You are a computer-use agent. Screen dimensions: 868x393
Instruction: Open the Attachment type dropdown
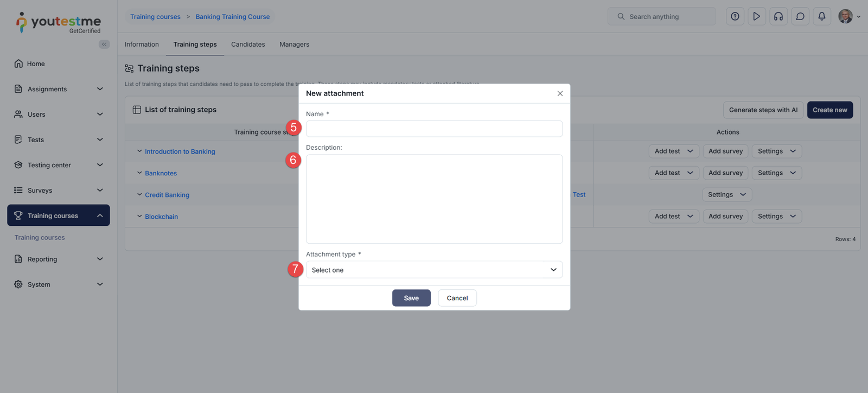coord(434,270)
